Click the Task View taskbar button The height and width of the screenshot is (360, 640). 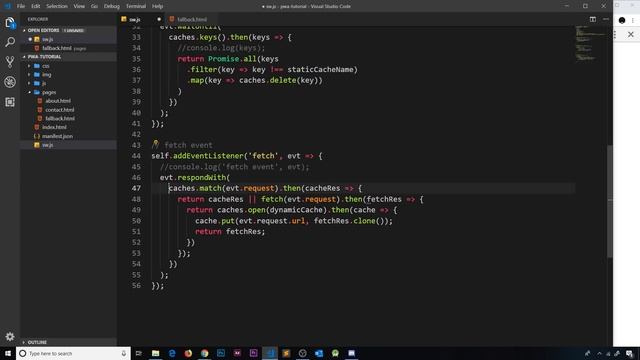139,353
